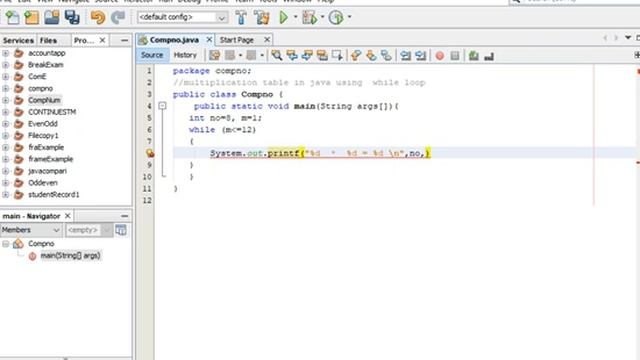The image size is (640, 360).
Task: Click the error lightbulb on line 8
Action: (150, 153)
